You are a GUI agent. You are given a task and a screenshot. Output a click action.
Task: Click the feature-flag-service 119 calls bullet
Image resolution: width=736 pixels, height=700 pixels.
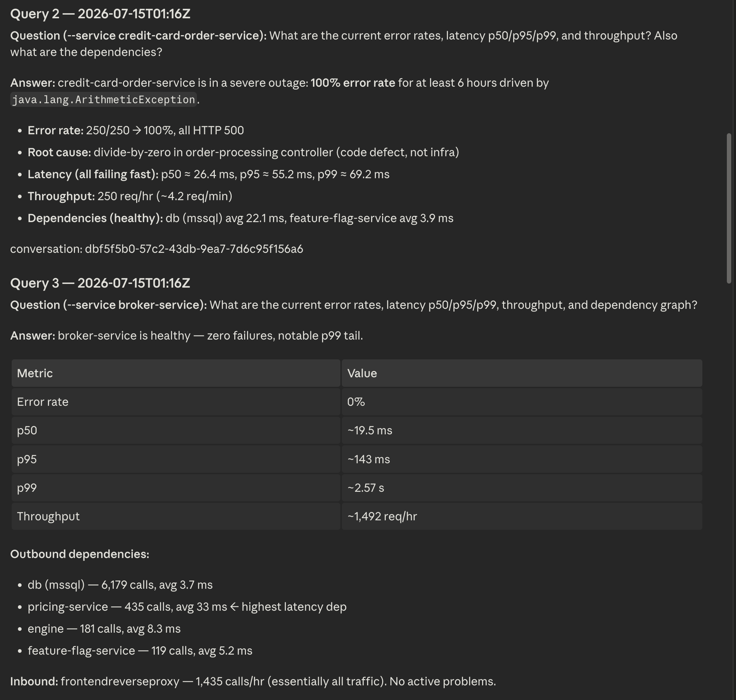tap(140, 651)
